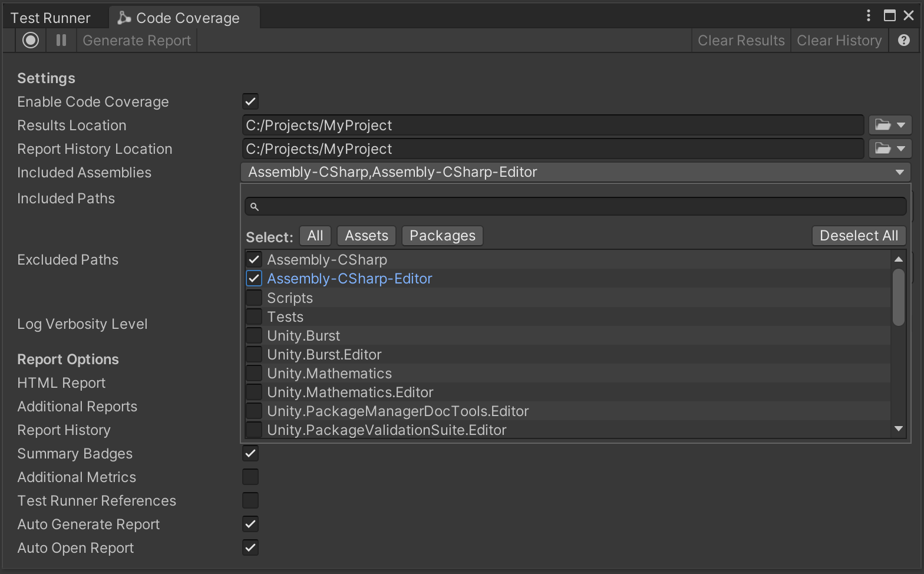924x574 pixels.
Task: Browse folder for Report History Location
Action: click(889, 149)
